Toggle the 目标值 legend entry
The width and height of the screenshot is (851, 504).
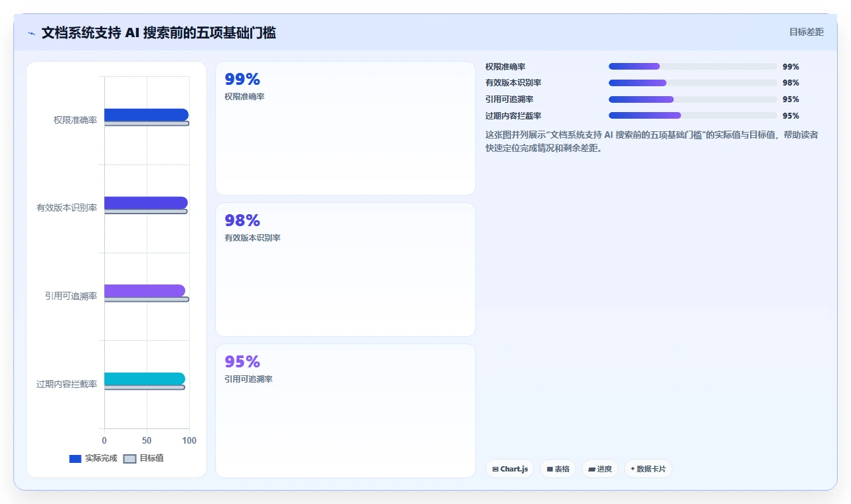(x=143, y=458)
